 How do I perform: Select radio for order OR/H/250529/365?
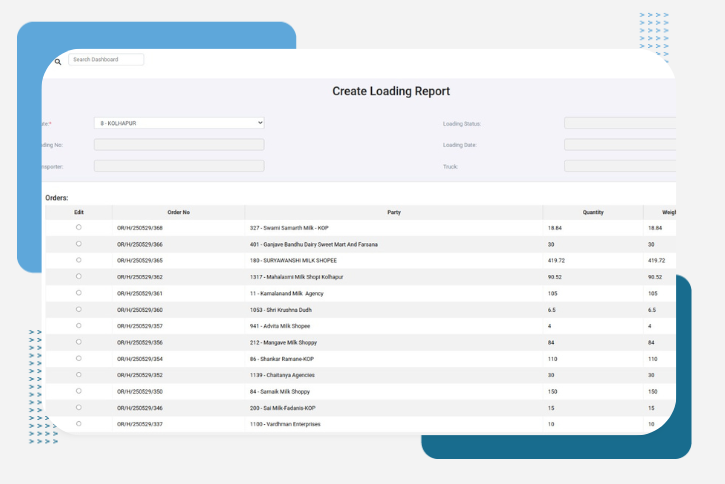79,260
